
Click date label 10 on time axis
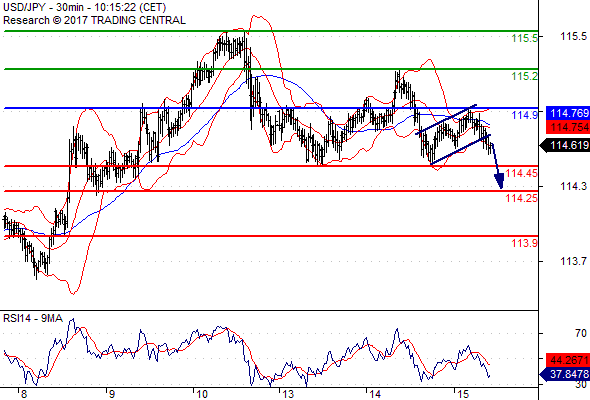202,394
